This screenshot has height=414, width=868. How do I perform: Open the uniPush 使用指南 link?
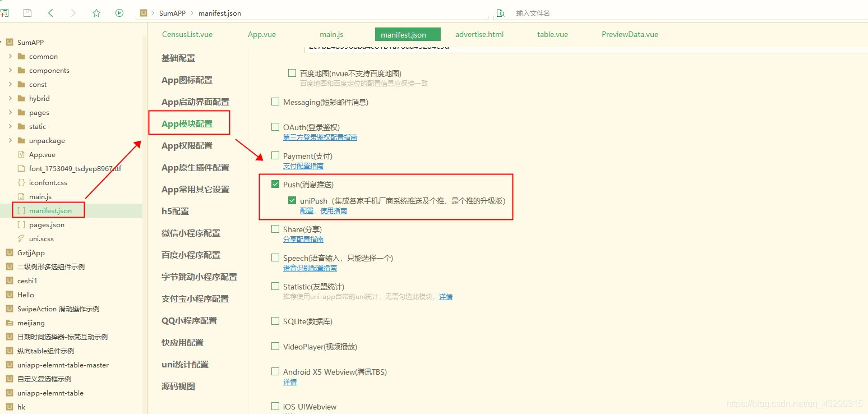point(334,211)
